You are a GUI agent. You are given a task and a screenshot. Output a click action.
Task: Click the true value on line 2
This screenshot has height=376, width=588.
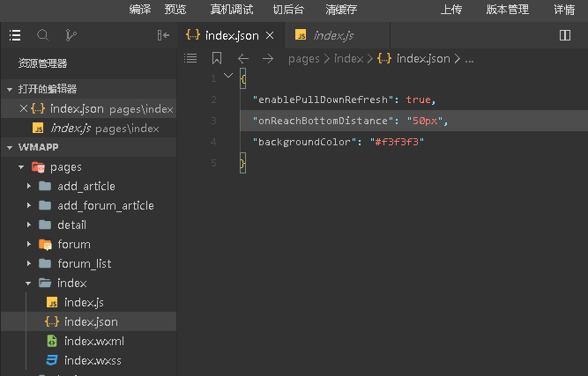tap(419, 100)
